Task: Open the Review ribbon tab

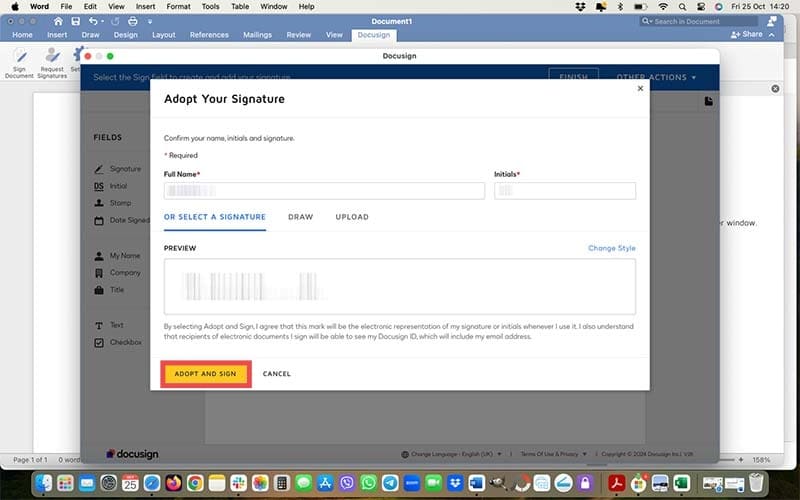Action: tap(298, 35)
